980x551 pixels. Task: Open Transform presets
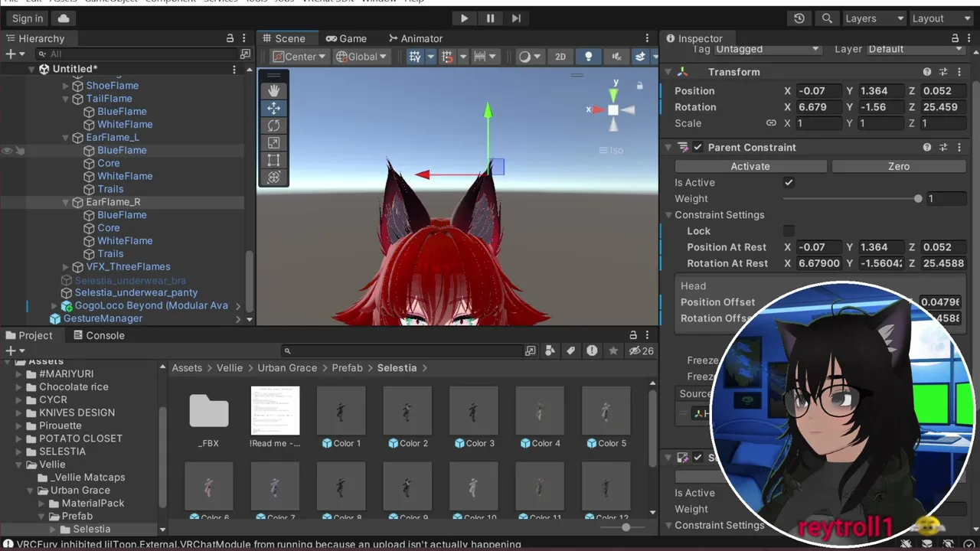(x=943, y=72)
